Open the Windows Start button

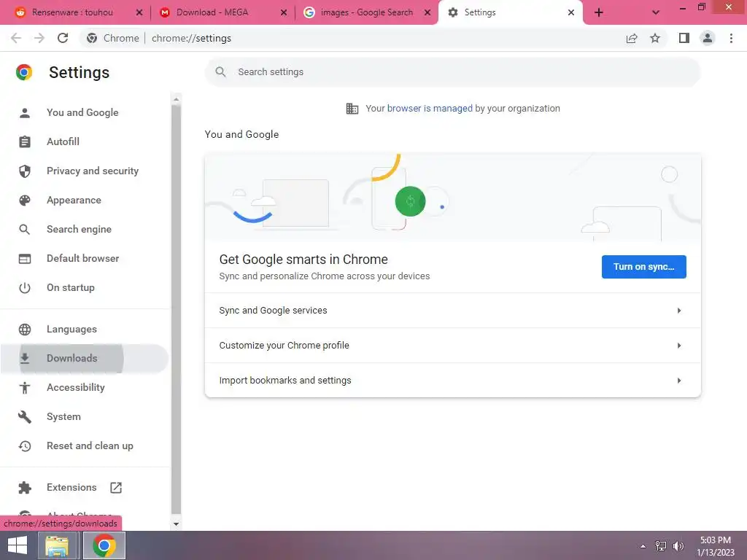[x=18, y=545]
